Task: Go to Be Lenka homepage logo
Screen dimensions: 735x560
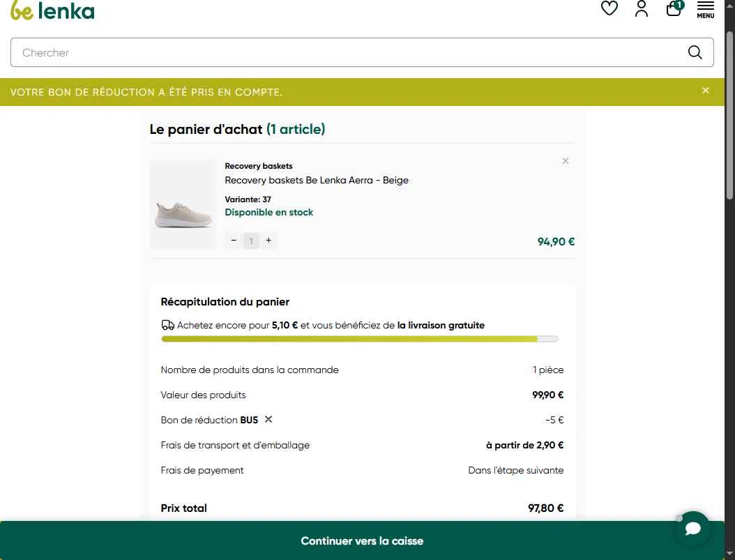Action: (x=52, y=10)
